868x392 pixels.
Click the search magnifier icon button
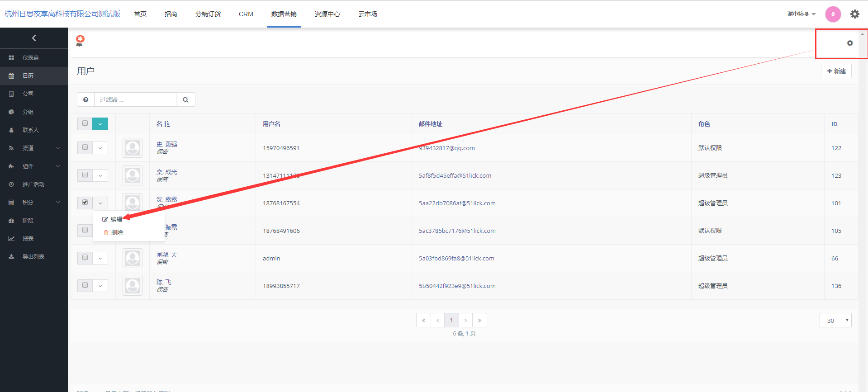click(185, 100)
